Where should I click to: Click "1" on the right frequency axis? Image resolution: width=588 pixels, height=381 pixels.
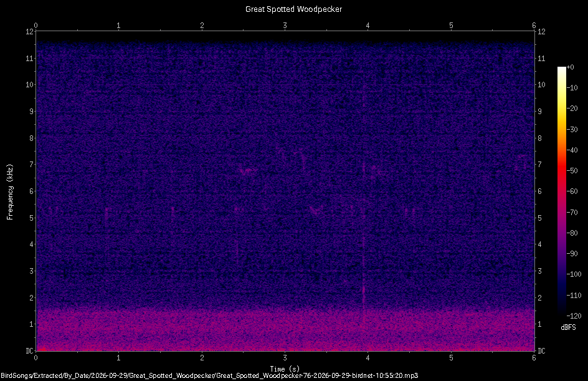tap(539, 324)
